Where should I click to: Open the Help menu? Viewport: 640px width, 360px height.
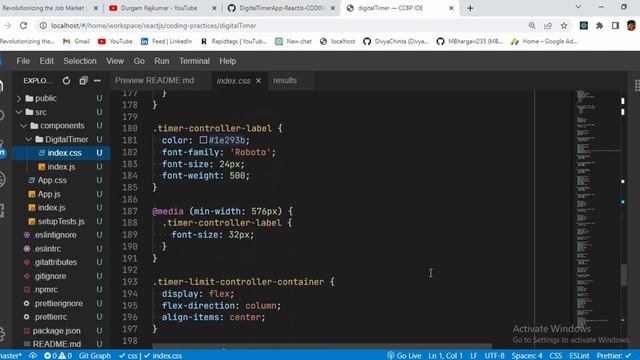(x=227, y=61)
